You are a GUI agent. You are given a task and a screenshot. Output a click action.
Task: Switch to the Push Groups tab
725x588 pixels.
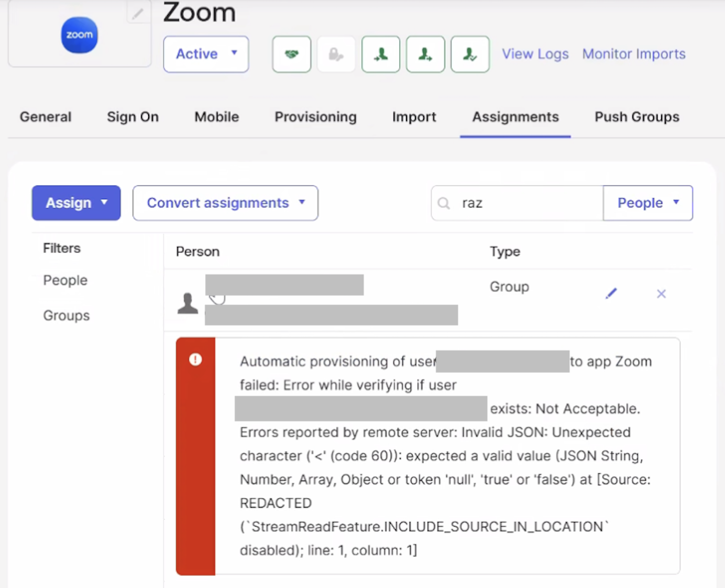coord(637,117)
